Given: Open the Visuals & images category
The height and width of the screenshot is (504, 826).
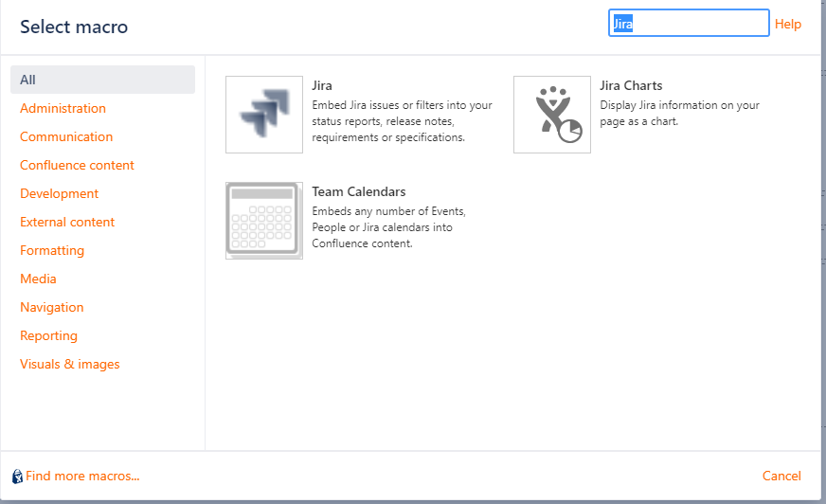Looking at the screenshot, I should (69, 364).
